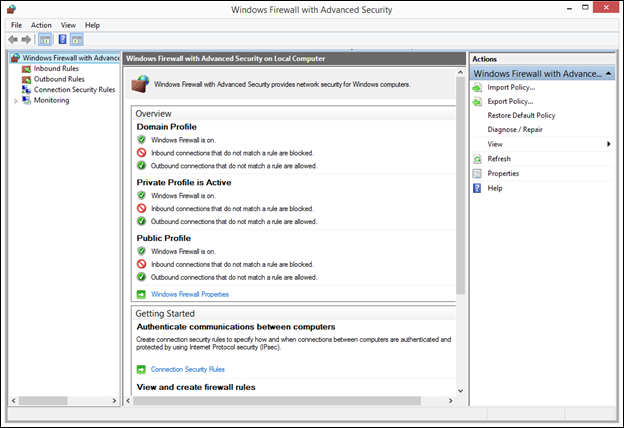Image resolution: width=624 pixels, height=428 pixels.
Task: Select Monitoring in the tree
Action: 51,100
